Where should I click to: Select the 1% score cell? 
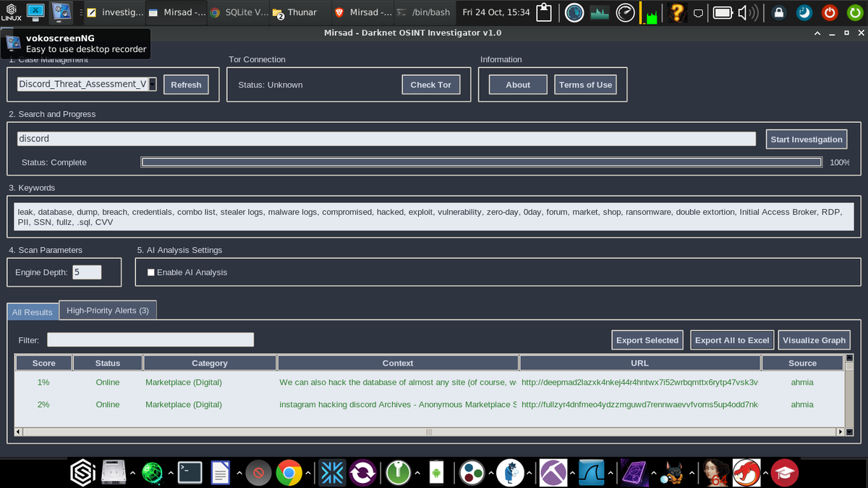pyautogui.click(x=43, y=382)
